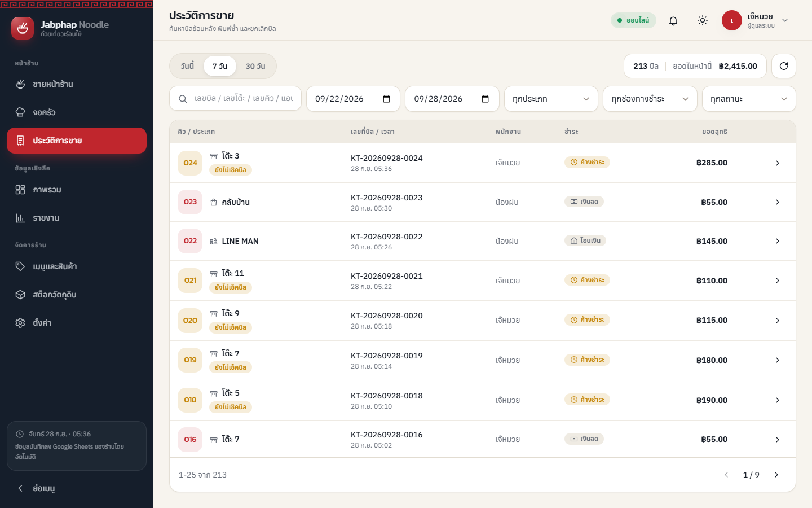Viewport: 812px width, 508px height.
Task: Open ประวัติการขาย sales history menu
Action: pos(77,141)
